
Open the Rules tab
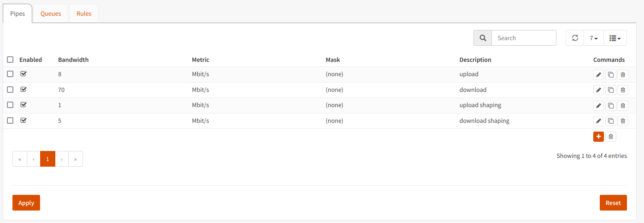click(x=84, y=13)
